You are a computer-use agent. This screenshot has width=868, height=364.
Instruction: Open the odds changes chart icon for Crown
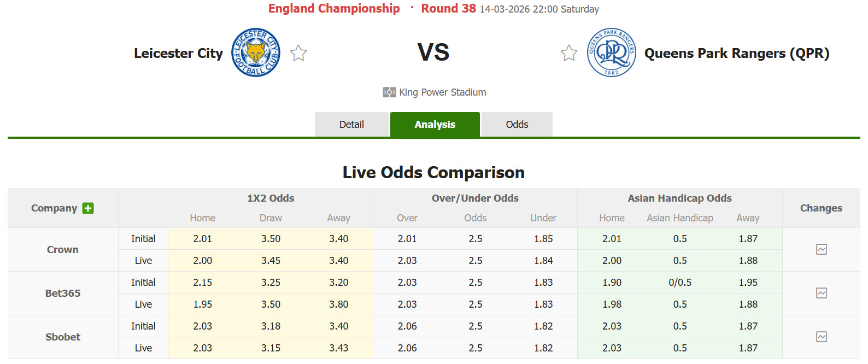pyautogui.click(x=822, y=249)
